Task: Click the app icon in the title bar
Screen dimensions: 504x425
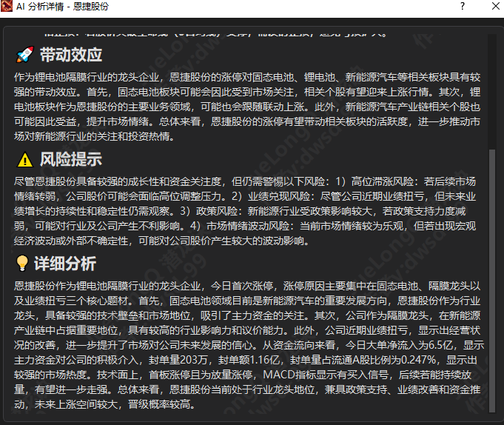Action: (x=7, y=6)
